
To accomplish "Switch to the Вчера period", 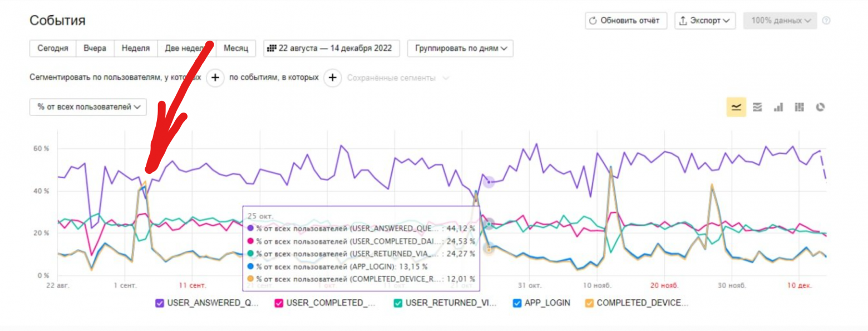I will pos(95,48).
